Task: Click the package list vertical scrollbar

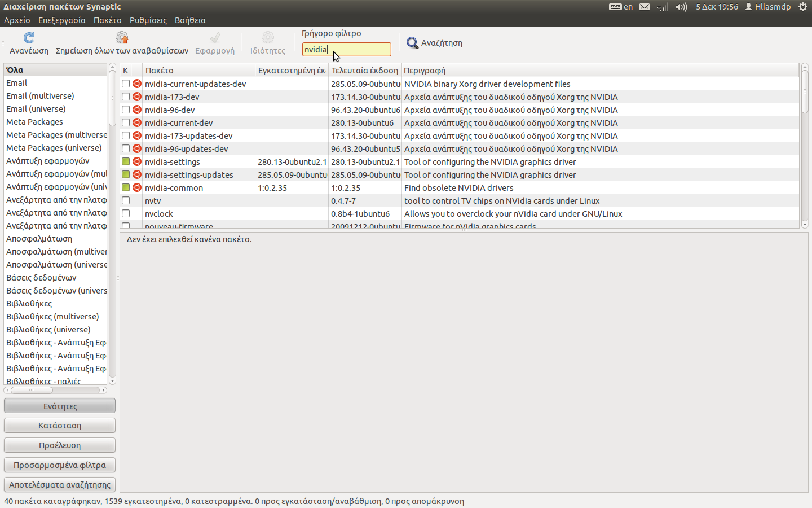Action: point(805,146)
